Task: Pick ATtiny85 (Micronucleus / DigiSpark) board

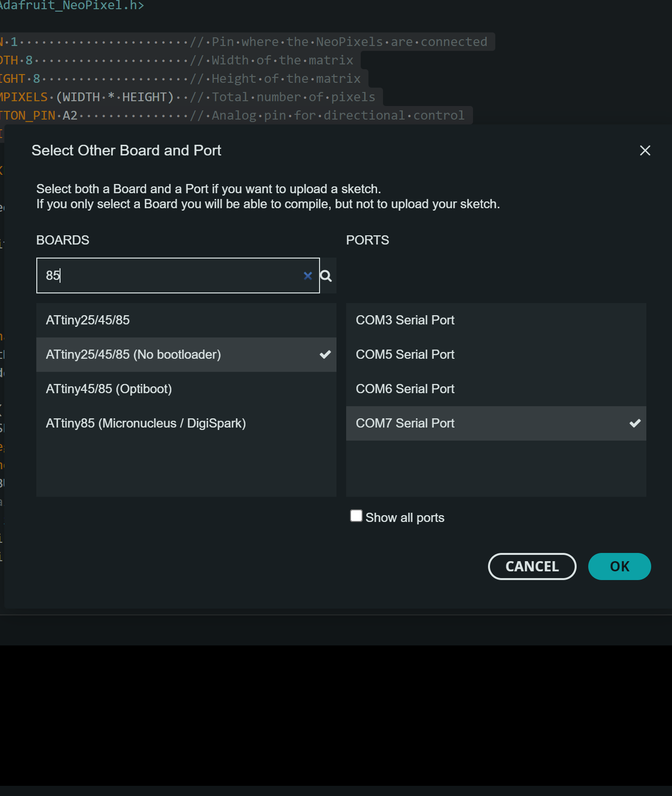Action: [x=186, y=423]
